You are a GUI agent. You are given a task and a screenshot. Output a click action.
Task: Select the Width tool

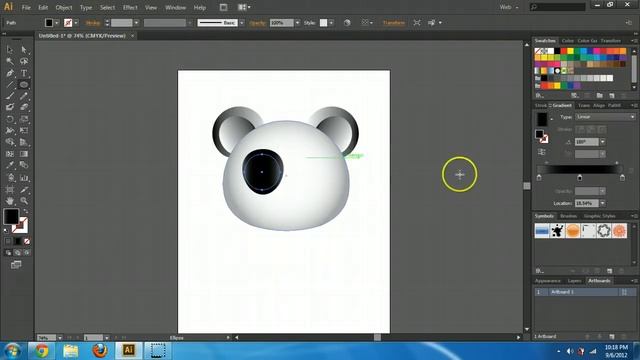(x=10, y=131)
